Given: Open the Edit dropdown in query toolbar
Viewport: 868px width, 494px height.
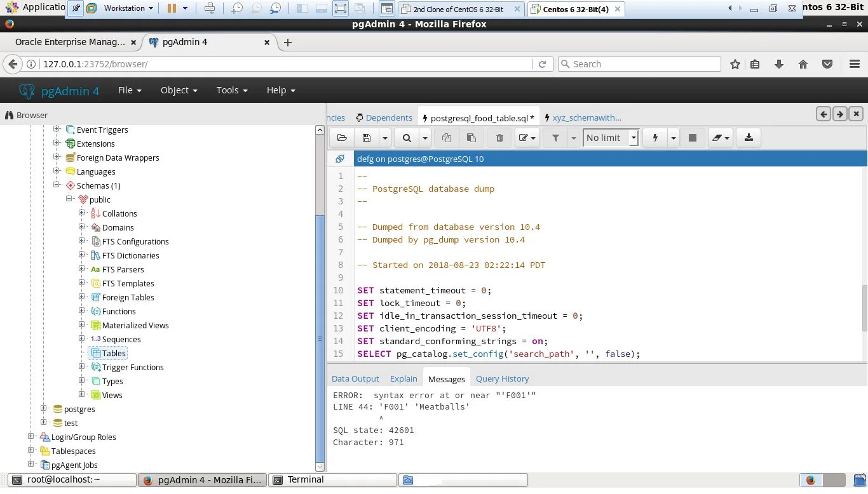Looking at the screenshot, I should [527, 138].
